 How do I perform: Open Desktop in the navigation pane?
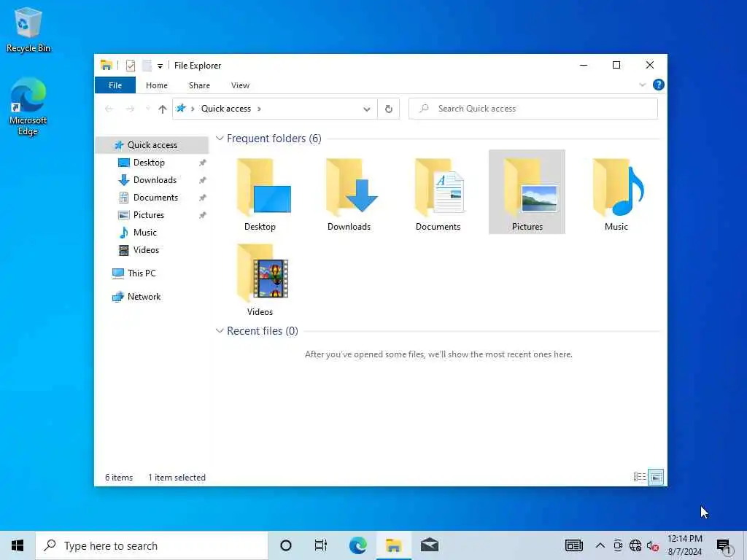coord(149,163)
